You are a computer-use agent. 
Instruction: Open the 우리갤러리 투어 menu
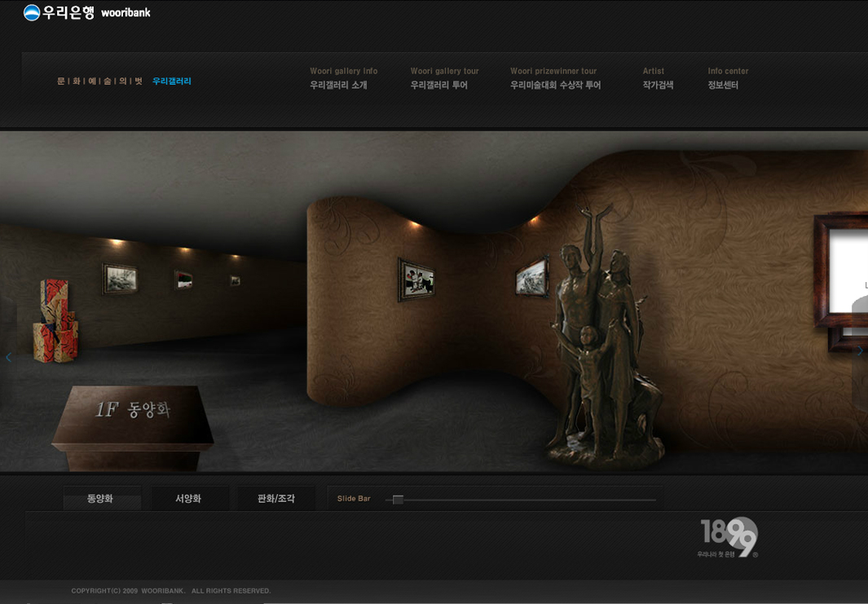pos(439,85)
